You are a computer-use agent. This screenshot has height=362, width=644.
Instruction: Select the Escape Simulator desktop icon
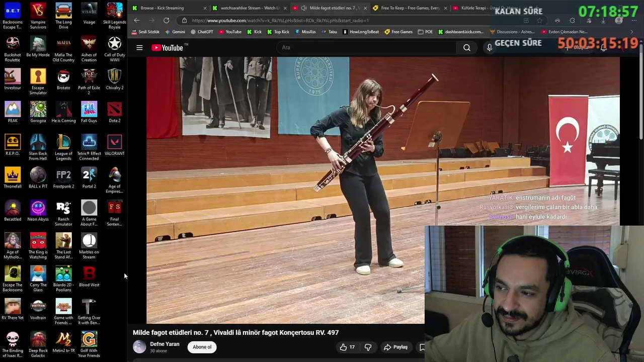(38, 81)
